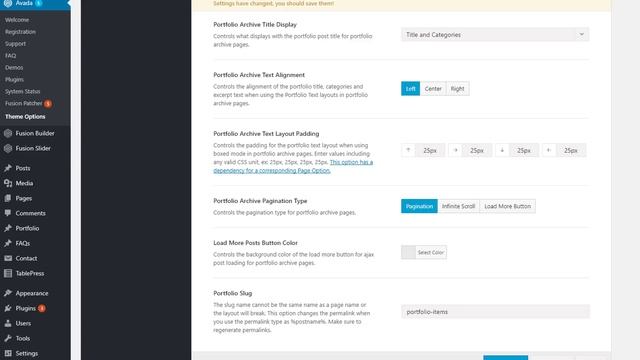This screenshot has width=640, height=360.
Task: Click the Contact envelope icon
Action: (8, 258)
